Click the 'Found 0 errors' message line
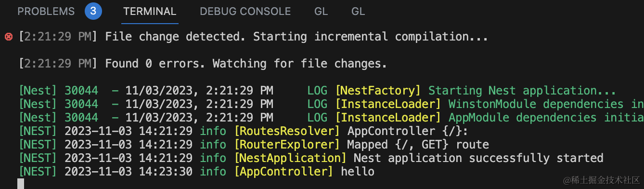The width and height of the screenshot is (644, 189). click(x=203, y=64)
